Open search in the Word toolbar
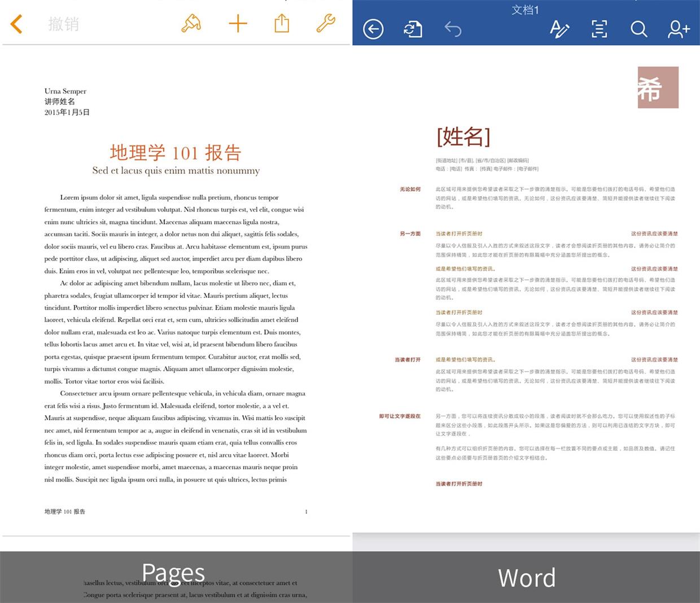 pos(638,29)
